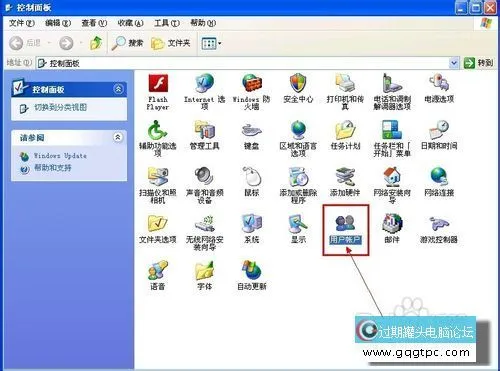Click the 文件夹 toolbar button
The width and height of the screenshot is (500, 371).
click(170, 43)
